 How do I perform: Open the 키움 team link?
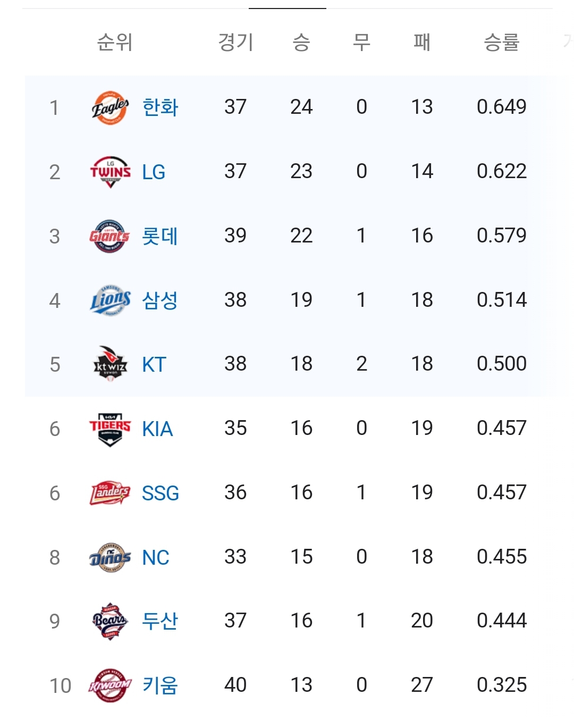click(x=160, y=685)
